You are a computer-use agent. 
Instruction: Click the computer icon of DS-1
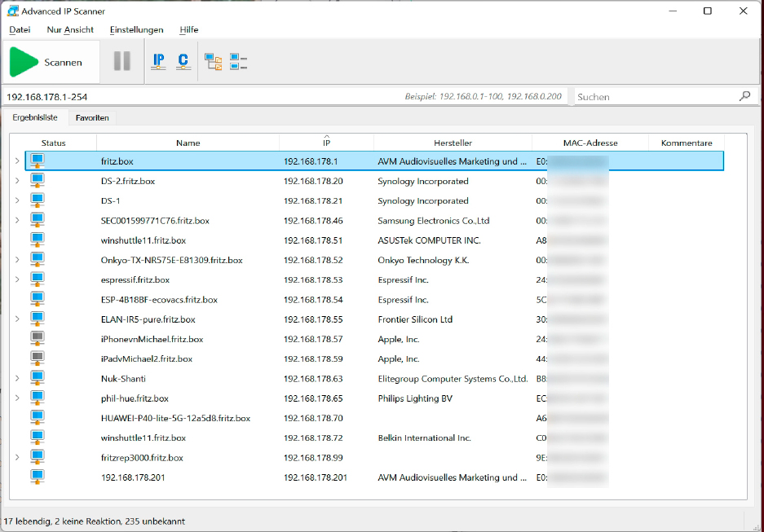[x=38, y=200]
